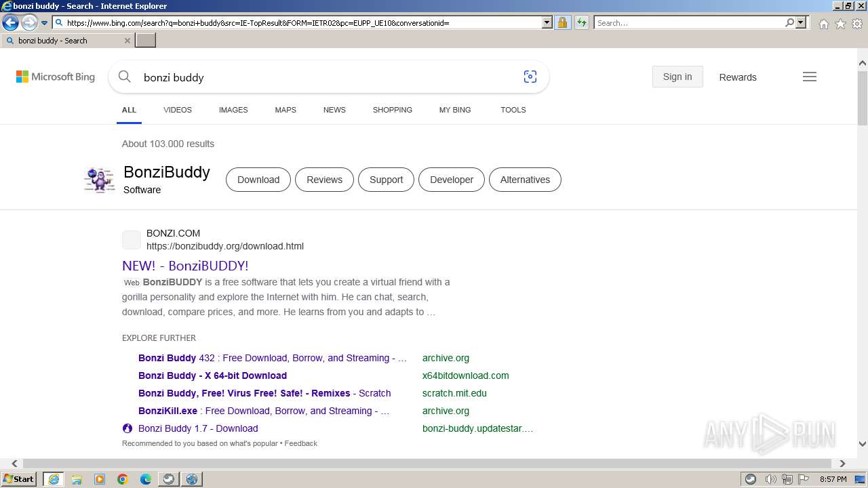Open 'Bonzi Buddy - X 64-bit Download' link
This screenshot has height=488, width=868.
coord(212,375)
